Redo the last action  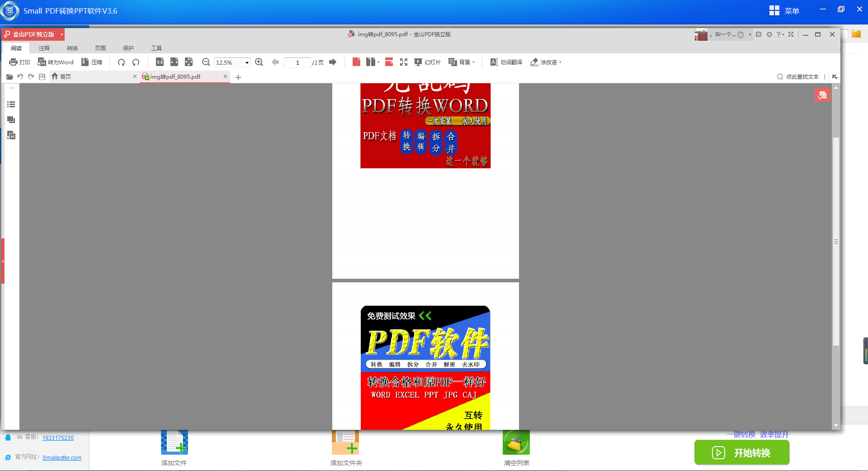[x=31, y=77]
